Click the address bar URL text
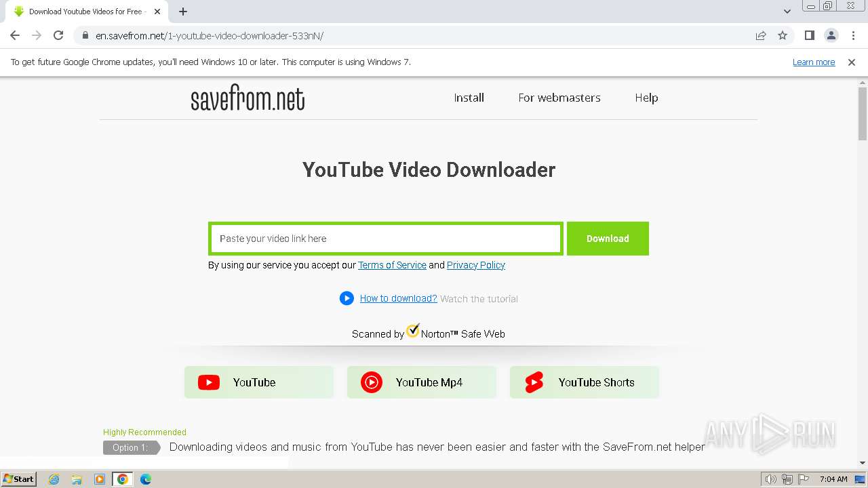The width and height of the screenshot is (868, 488). 210,35
